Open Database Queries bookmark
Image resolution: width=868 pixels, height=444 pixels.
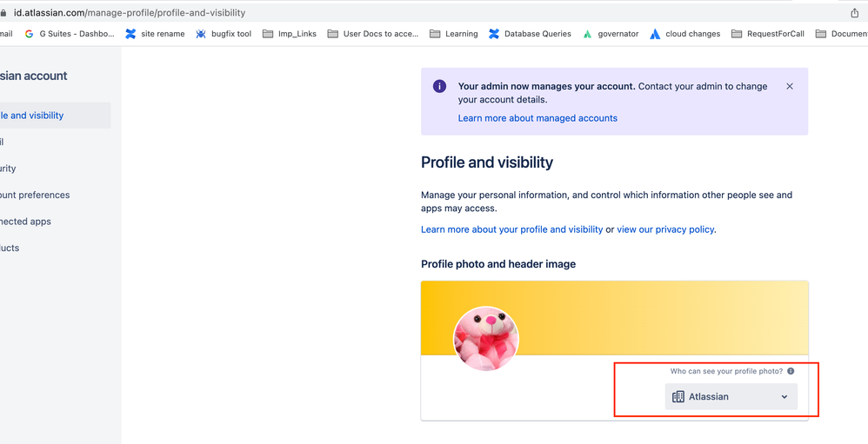(x=530, y=34)
